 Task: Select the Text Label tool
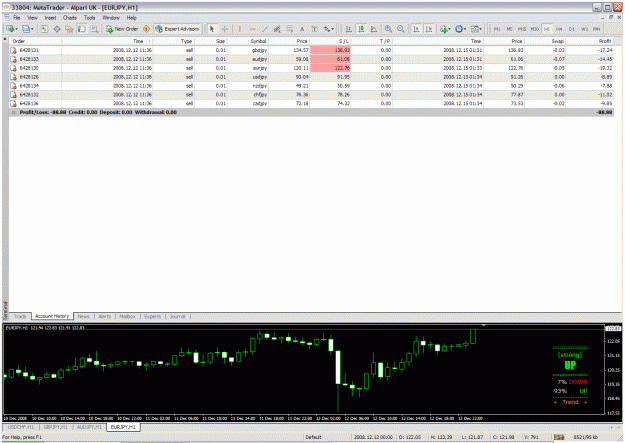[x=314, y=29]
